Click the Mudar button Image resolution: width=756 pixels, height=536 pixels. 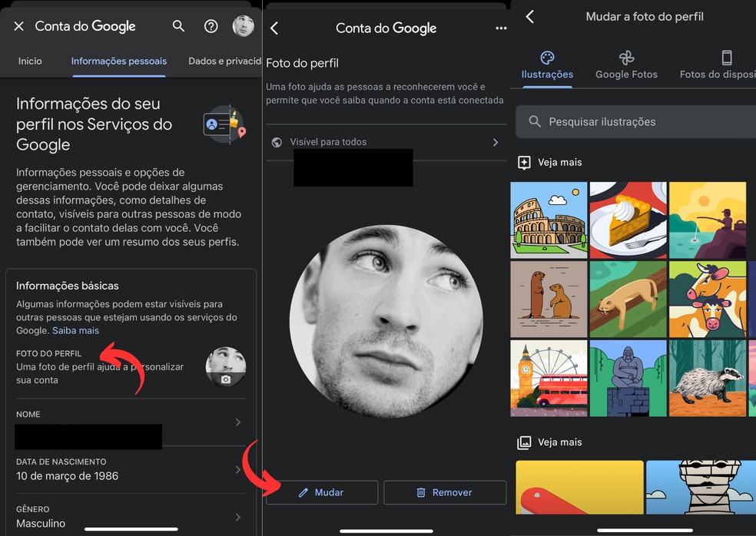[x=322, y=492]
